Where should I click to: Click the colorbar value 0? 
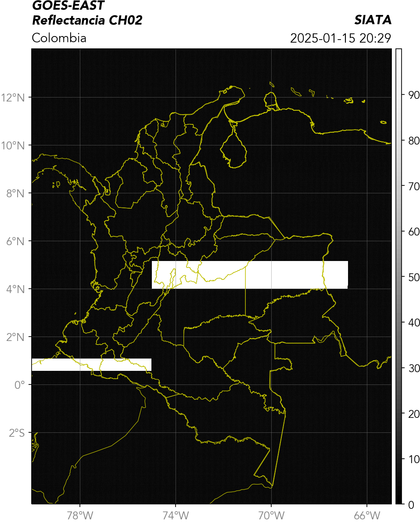(411, 505)
